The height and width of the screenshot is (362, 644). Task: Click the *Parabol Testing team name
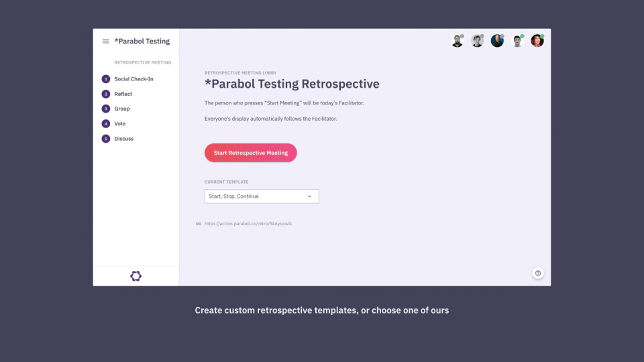tap(142, 42)
